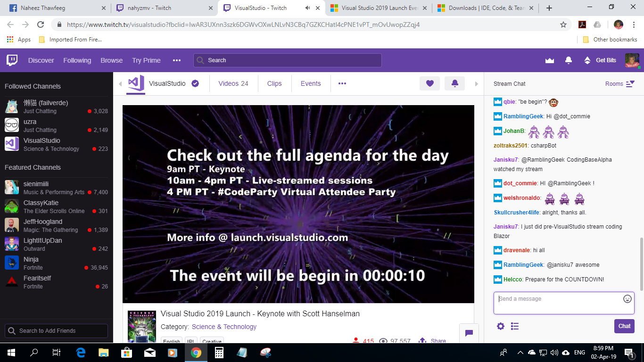Open ClassyKatie featured channel

[57, 206]
